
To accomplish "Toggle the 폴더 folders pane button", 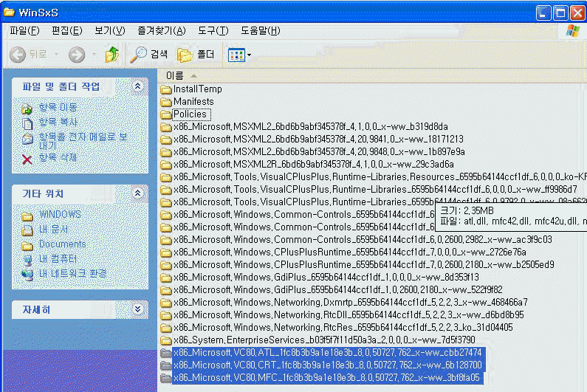I will click(196, 55).
